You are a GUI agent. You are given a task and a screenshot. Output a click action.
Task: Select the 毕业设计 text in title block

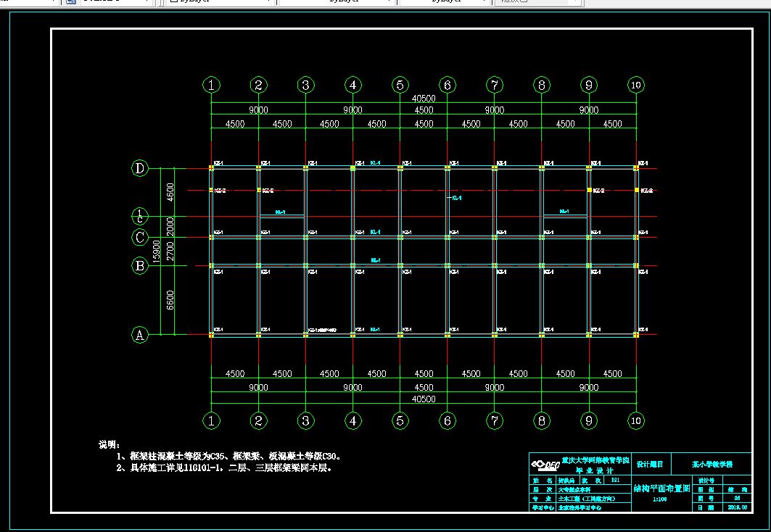click(595, 470)
